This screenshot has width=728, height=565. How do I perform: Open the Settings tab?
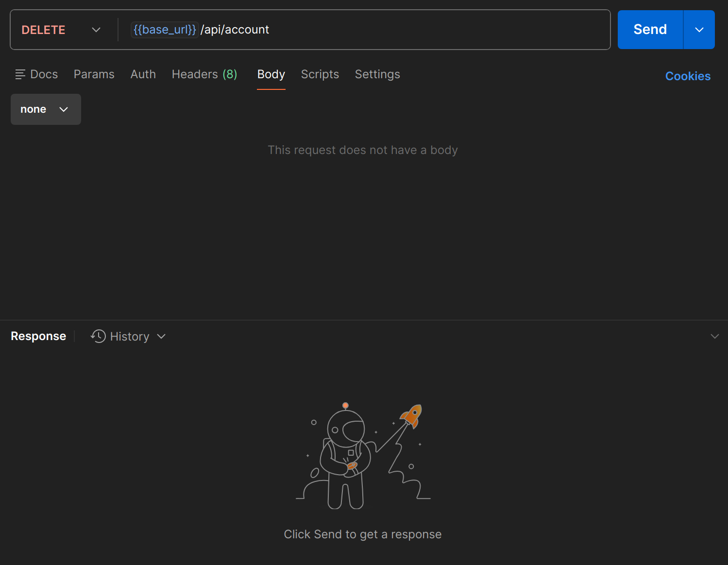pyautogui.click(x=377, y=74)
